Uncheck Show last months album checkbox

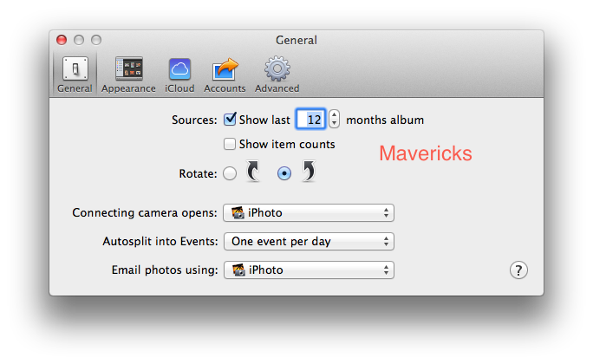[230, 120]
